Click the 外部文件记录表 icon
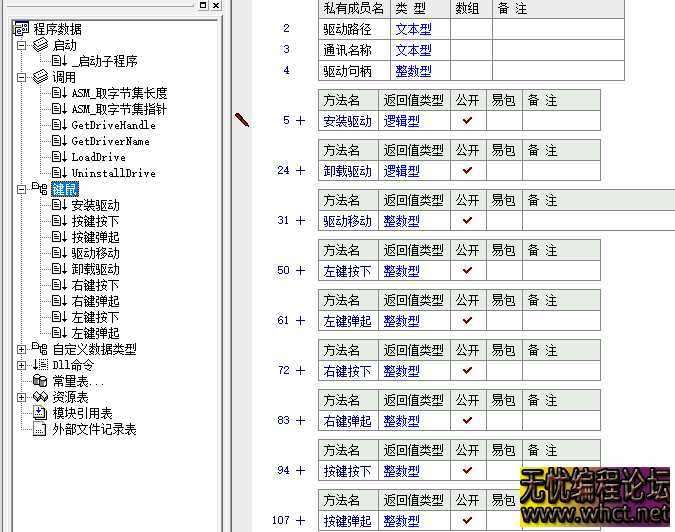 (x=40, y=429)
